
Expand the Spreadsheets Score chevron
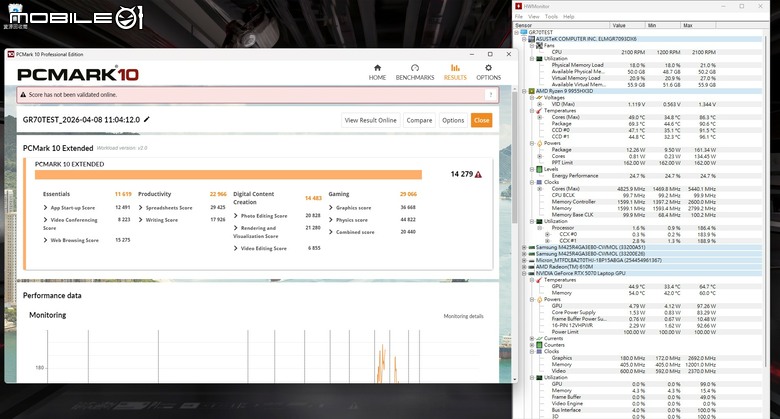[x=141, y=208]
